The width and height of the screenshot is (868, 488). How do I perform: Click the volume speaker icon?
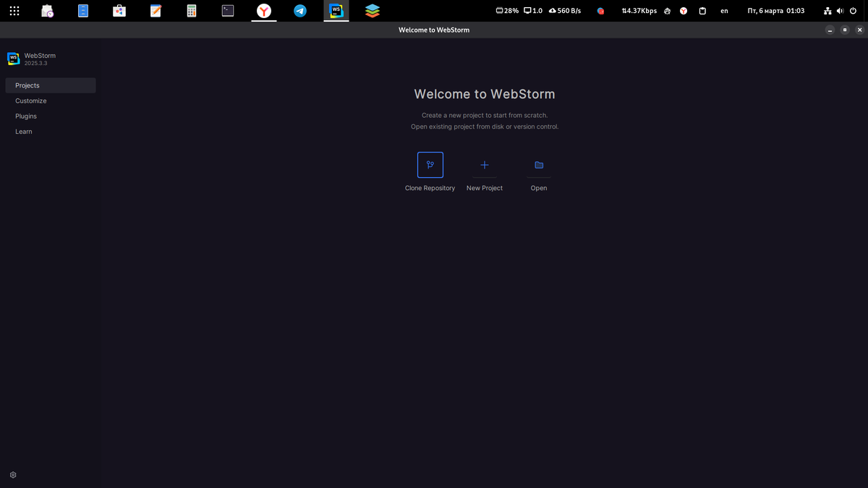click(x=841, y=11)
